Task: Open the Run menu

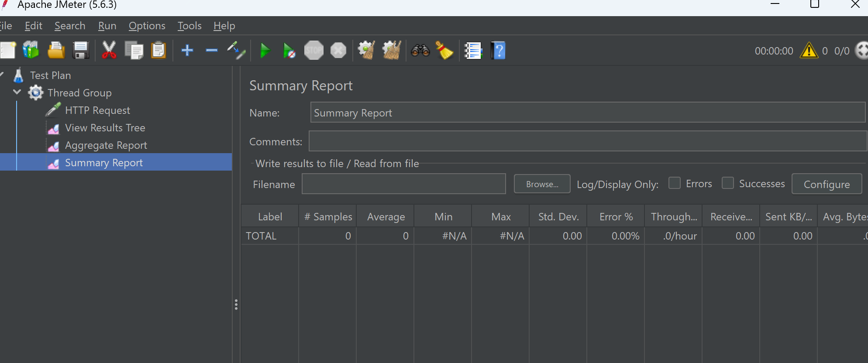Action: pos(107,26)
